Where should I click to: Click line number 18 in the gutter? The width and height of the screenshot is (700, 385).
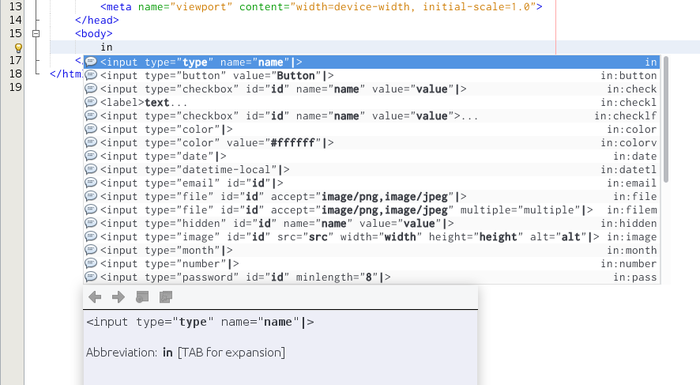[x=15, y=74]
